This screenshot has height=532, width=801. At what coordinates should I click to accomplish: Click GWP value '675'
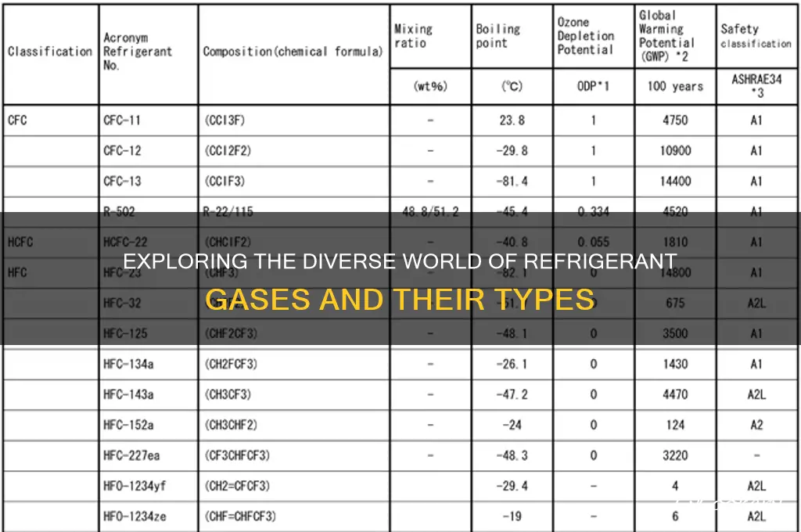click(675, 303)
